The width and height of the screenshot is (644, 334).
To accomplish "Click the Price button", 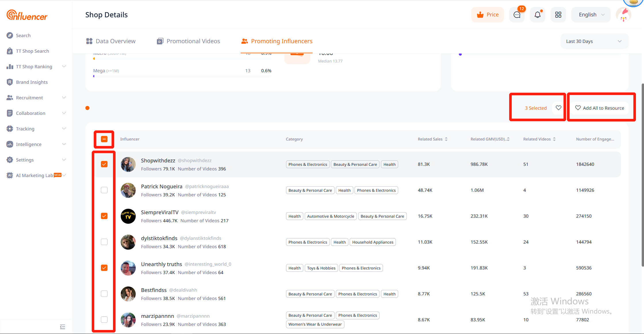I will click(488, 15).
